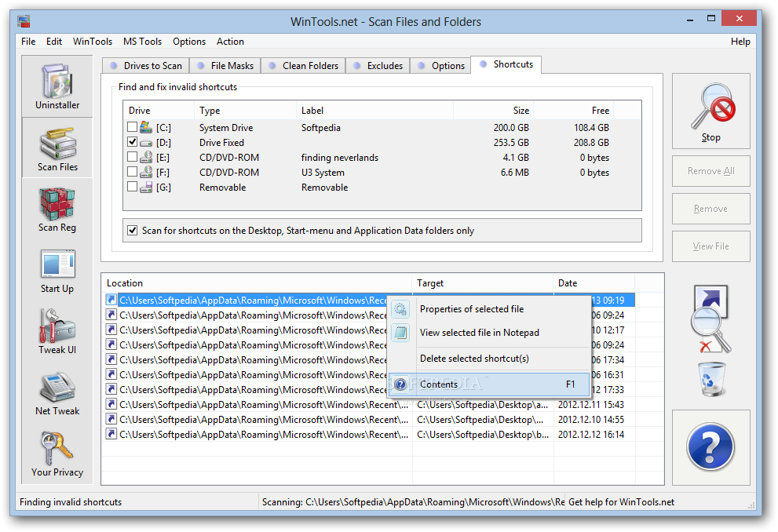Click the large blue help question icon
778x532 pixels.
(710, 446)
